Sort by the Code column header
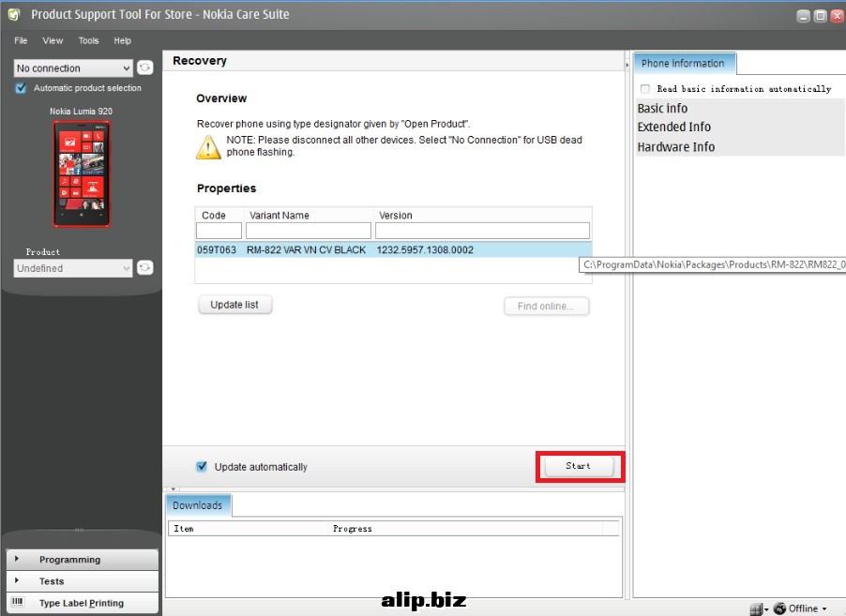Image resolution: width=846 pixels, height=616 pixels. [x=214, y=216]
